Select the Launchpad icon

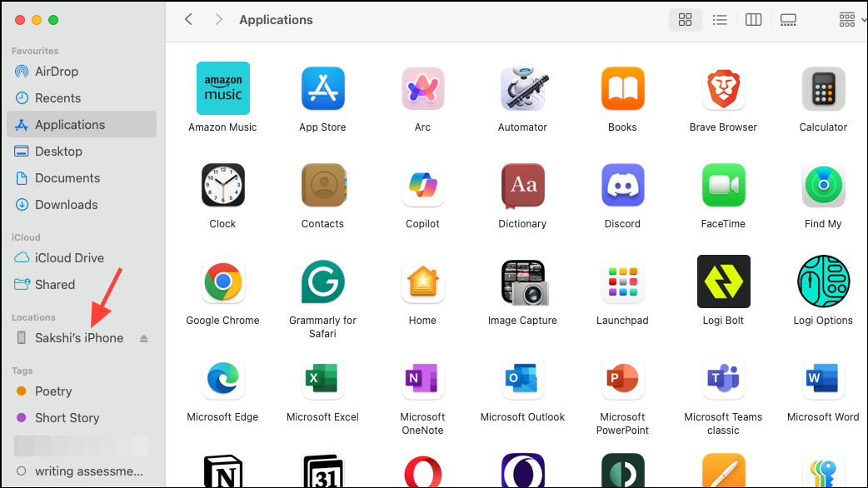pos(623,281)
